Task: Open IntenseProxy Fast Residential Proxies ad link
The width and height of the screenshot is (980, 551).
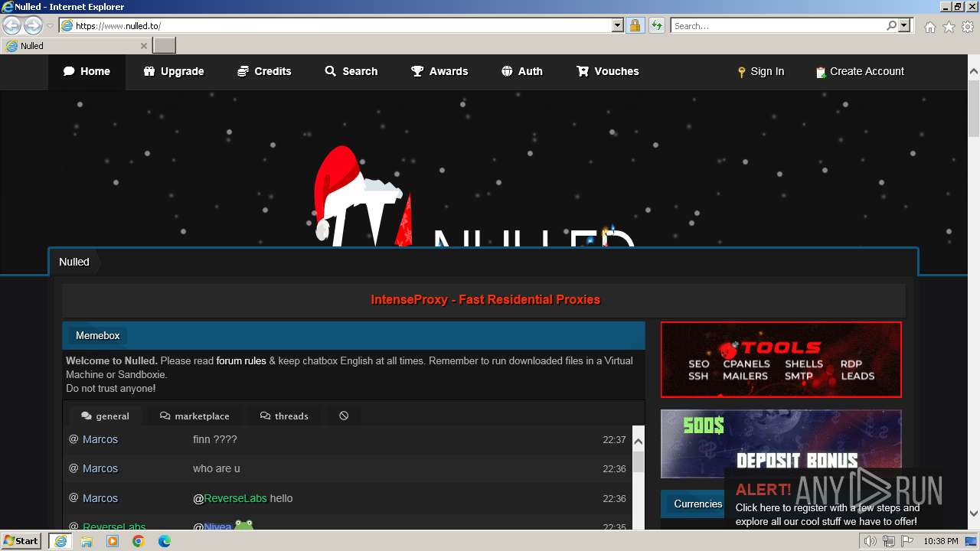Action: pyautogui.click(x=485, y=300)
